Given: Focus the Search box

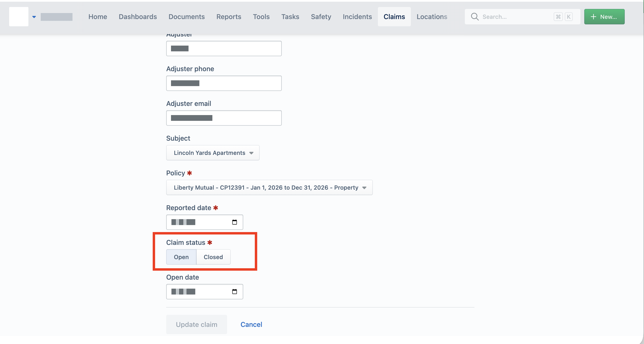Looking at the screenshot, I should point(522,17).
